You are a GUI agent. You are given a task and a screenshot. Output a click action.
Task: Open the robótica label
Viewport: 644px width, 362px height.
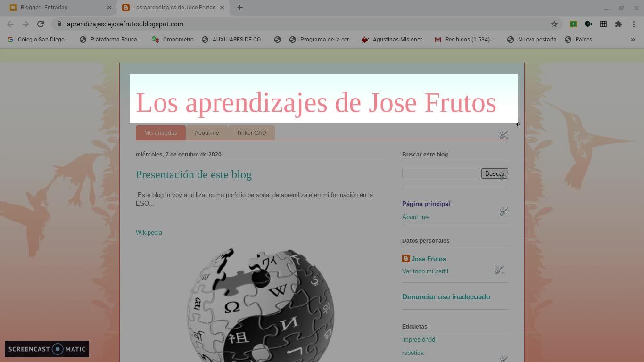click(x=413, y=353)
